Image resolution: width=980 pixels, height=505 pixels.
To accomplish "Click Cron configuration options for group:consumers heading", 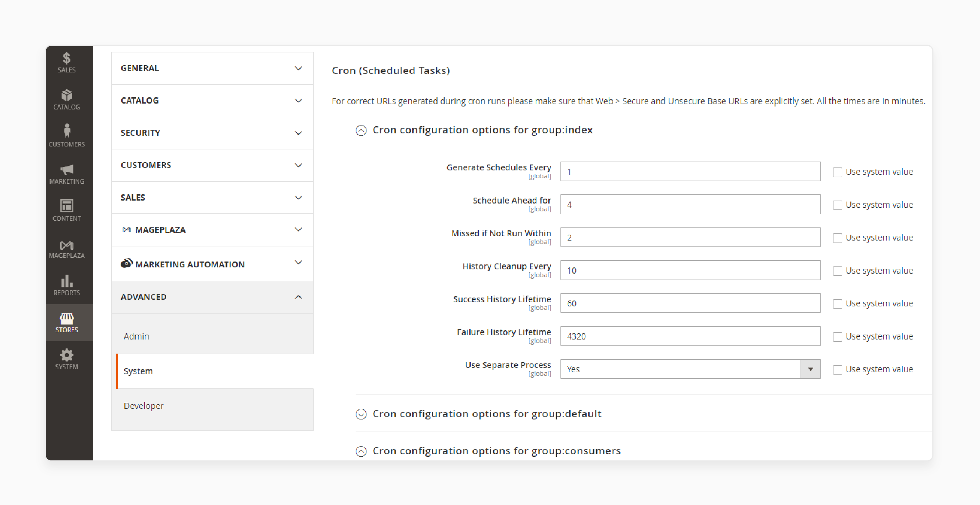I will coord(497,451).
